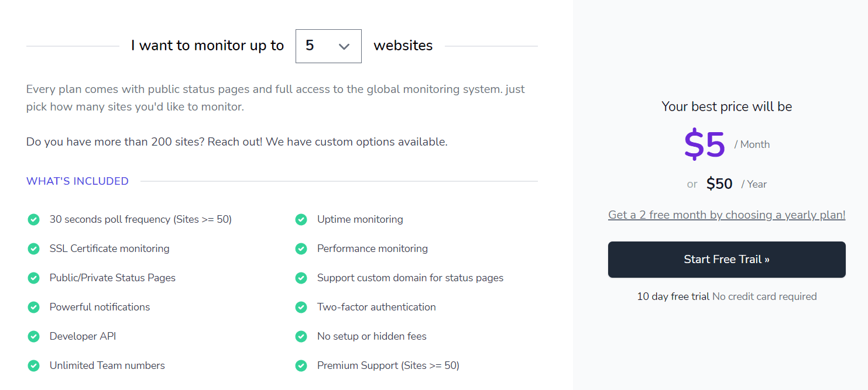Viewport: 868px width, 390px height.
Task: Click 'Public/Private Status Pages' feature text
Action: [112, 278]
